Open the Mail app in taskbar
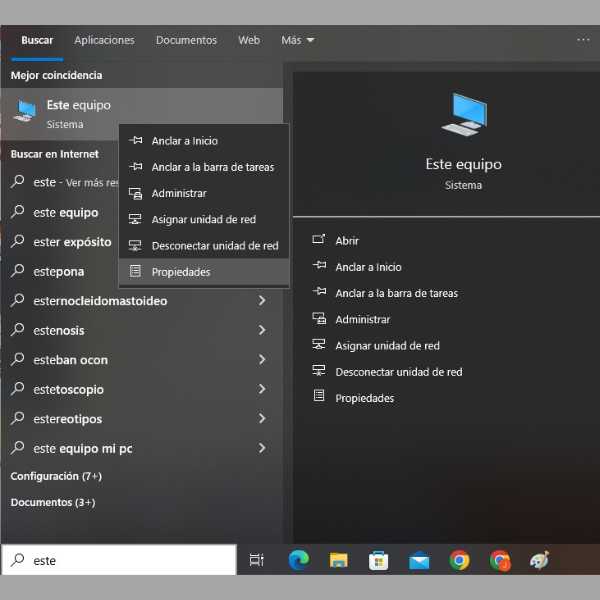 coord(419,560)
